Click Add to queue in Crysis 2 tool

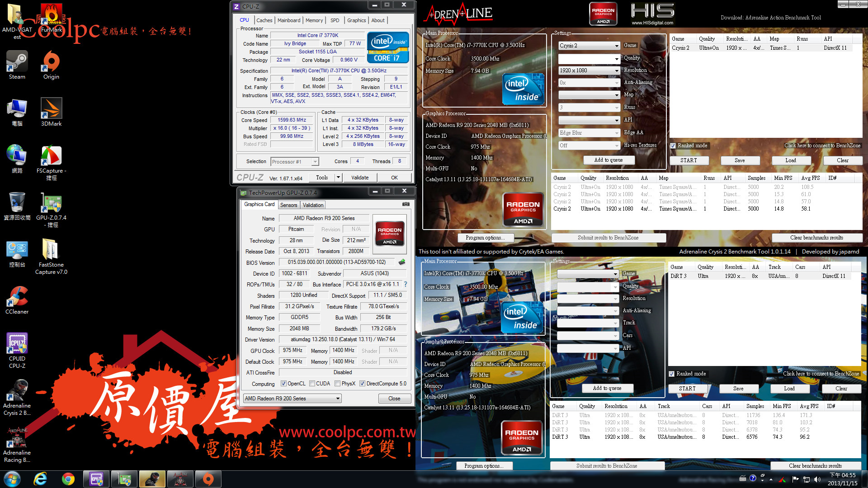pos(608,160)
